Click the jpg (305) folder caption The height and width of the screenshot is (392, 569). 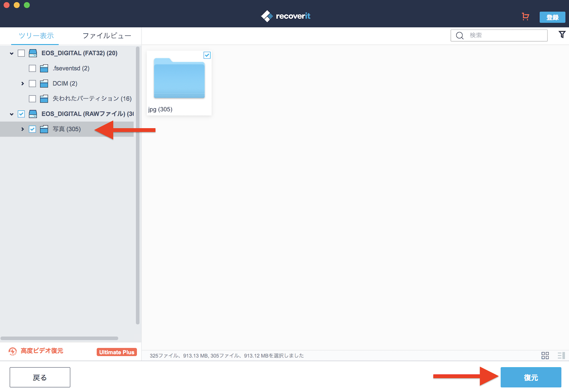[160, 109]
